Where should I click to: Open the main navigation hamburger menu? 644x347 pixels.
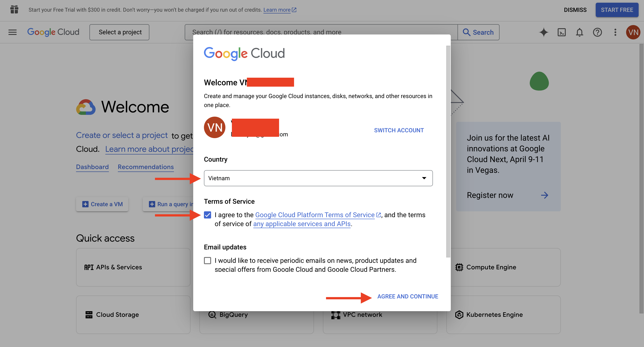[x=13, y=32]
